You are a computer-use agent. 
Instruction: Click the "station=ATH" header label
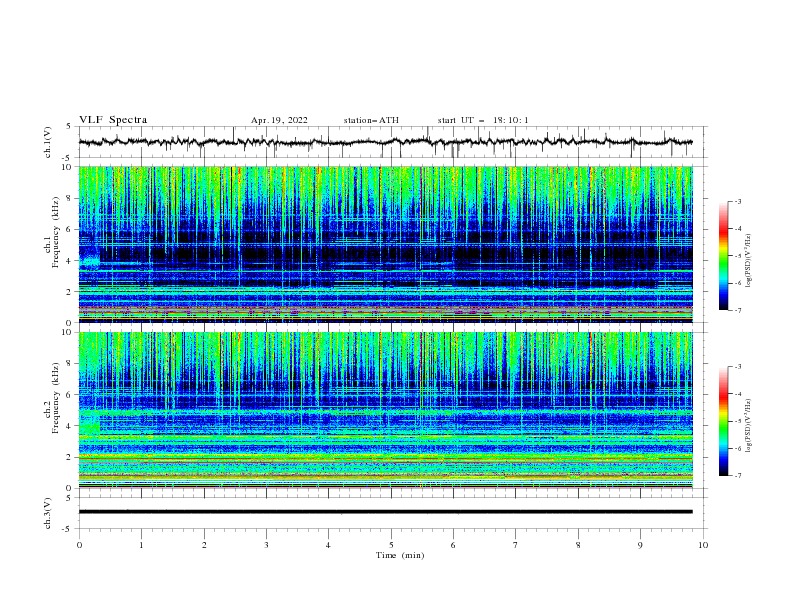[x=371, y=120]
